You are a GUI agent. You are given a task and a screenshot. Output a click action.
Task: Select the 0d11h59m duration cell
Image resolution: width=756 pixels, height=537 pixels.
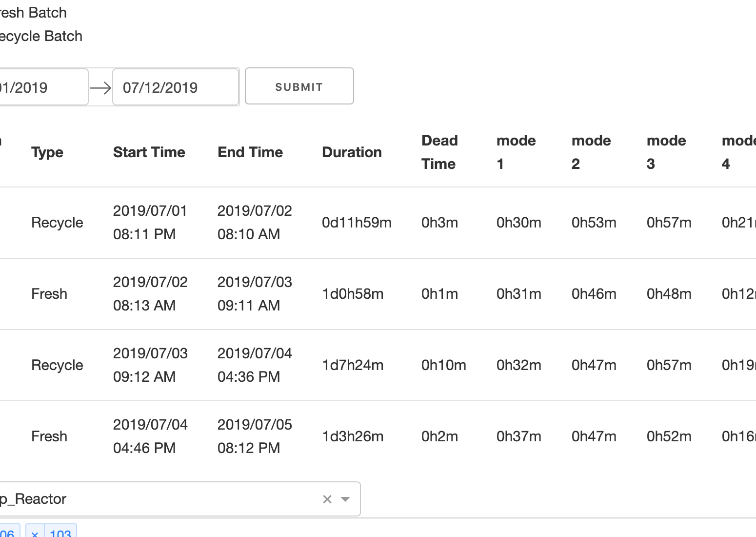357,223
